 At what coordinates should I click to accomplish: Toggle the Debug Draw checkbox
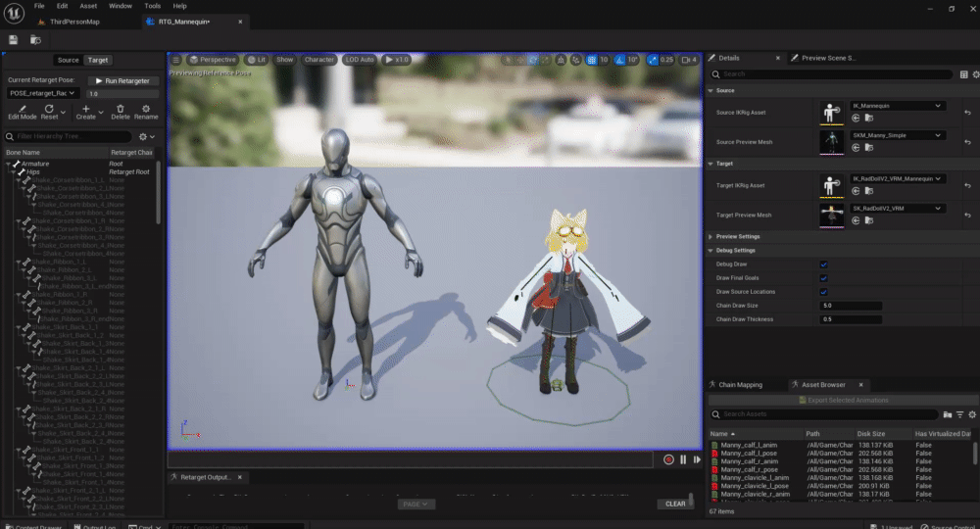tap(823, 264)
